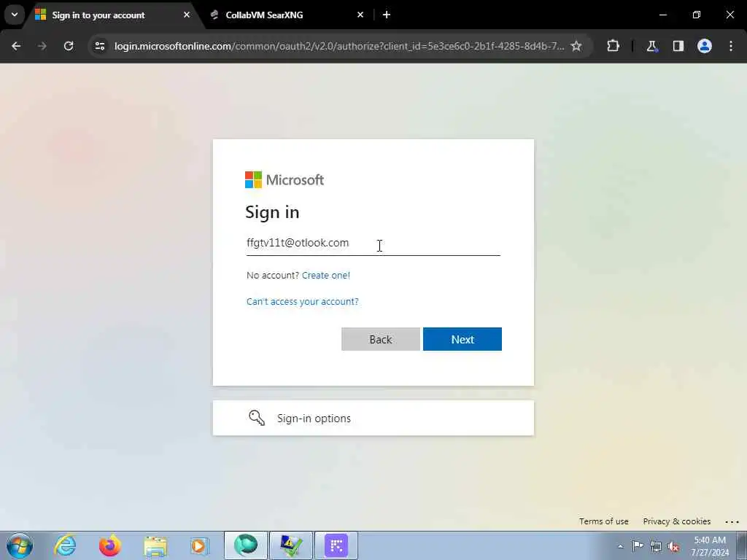747x560 pixels.
Task: Open site information icon in address bar
Action: [x=99, y=46]
